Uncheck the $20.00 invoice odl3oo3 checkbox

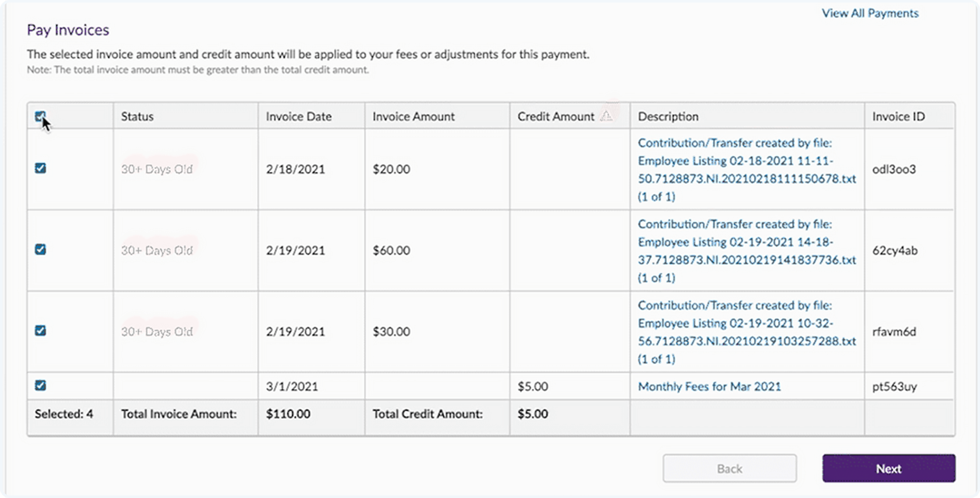pos(41,168)
